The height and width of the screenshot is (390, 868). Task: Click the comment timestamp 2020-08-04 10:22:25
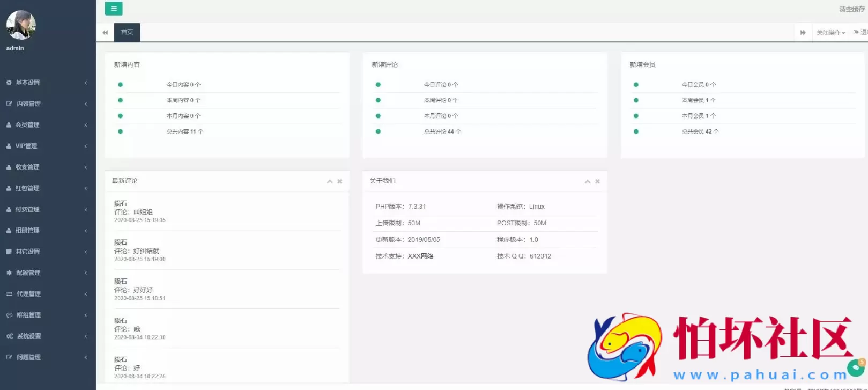[140, 377]
